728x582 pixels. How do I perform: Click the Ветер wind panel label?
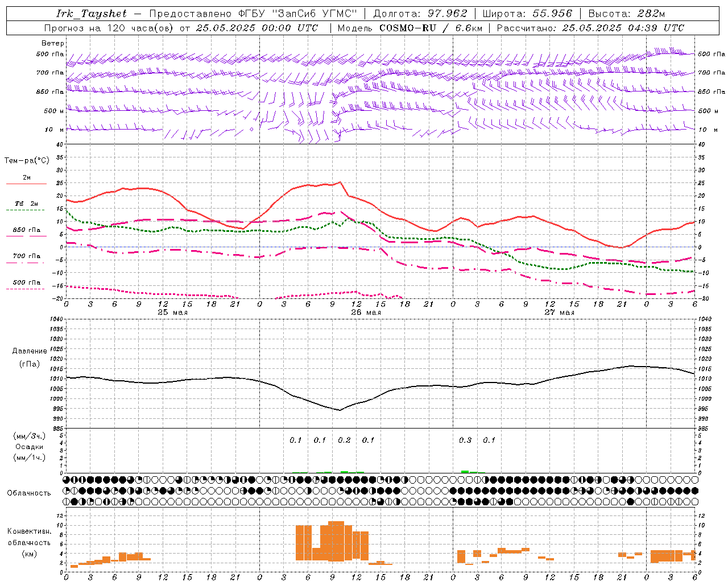pyautogui.click(x=52, y=43)
